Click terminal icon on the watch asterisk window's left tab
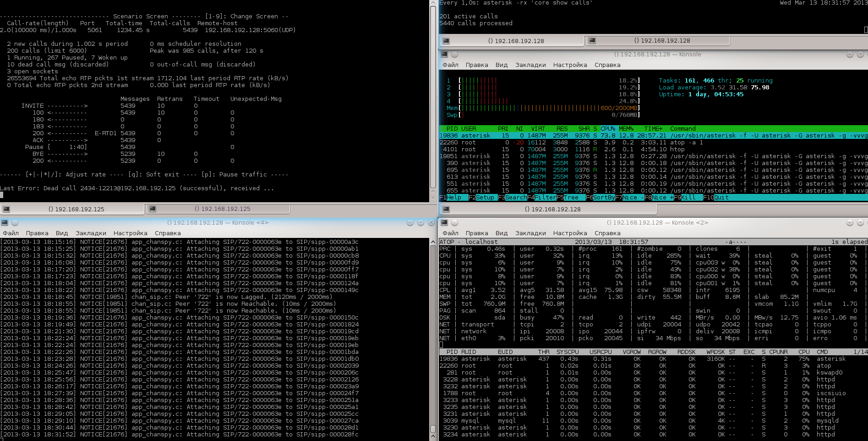This screenshot has height=441, width=868. point(446,41)
